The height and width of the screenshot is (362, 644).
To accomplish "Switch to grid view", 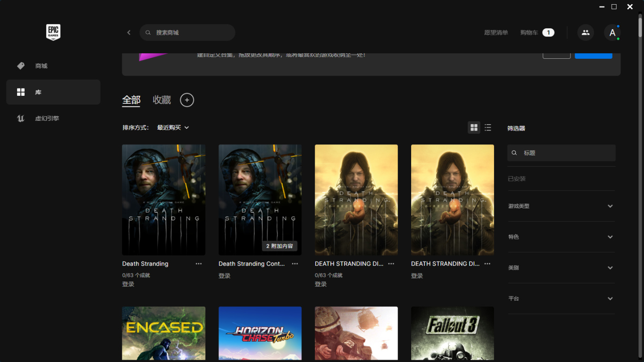I will [x=474, y=128].
